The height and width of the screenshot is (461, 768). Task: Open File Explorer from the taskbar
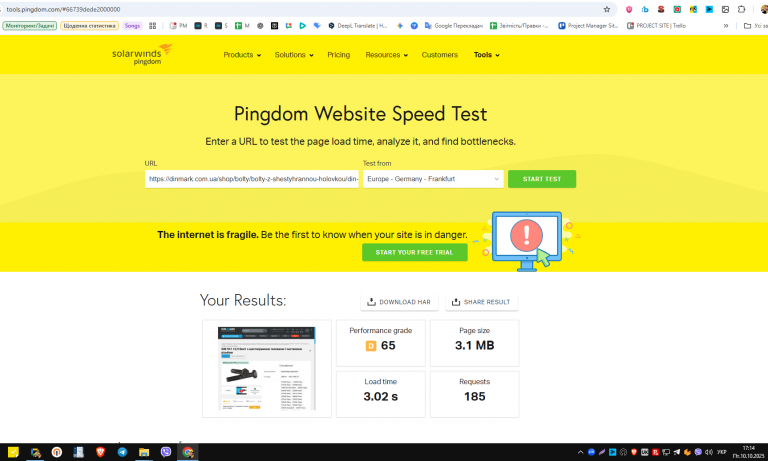click(x=144, y=452)
